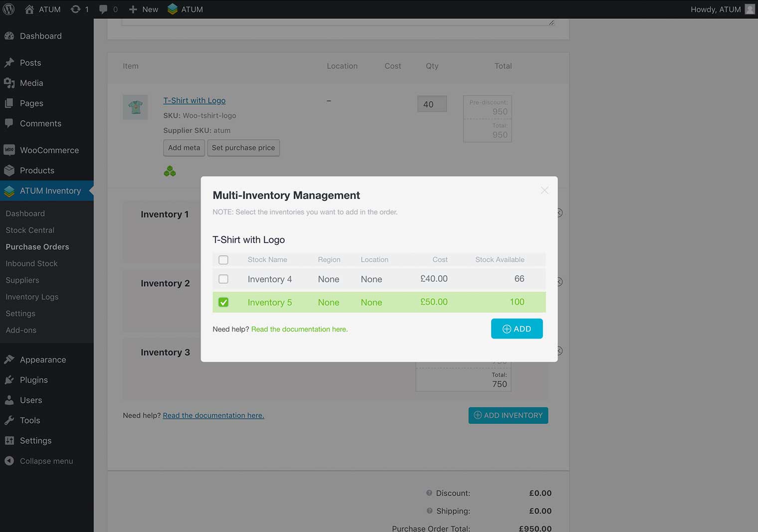Viewport: 758px width, 532px height.
Task: Check the Inventory 4 checkbox
Action: coord(223,279)
